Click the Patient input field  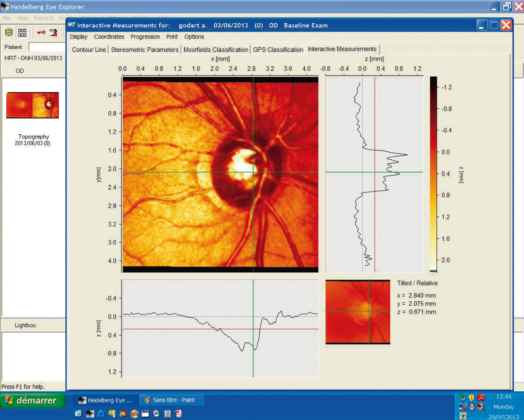(x=47, y=47)
